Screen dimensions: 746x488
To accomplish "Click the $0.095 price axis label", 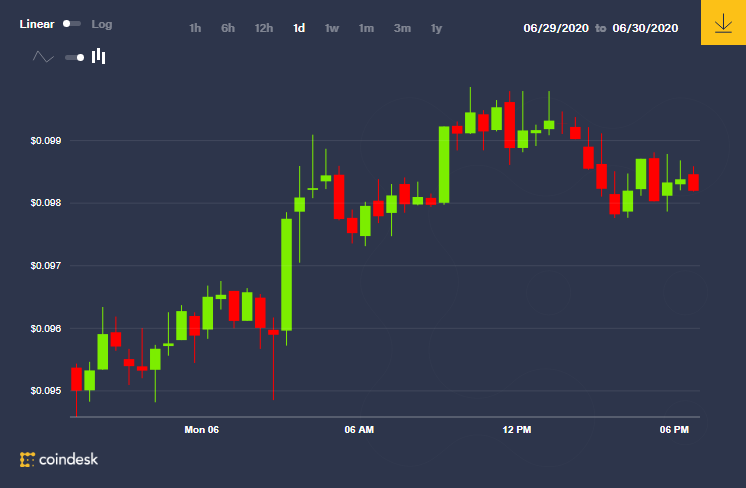I will coord(46,391).
